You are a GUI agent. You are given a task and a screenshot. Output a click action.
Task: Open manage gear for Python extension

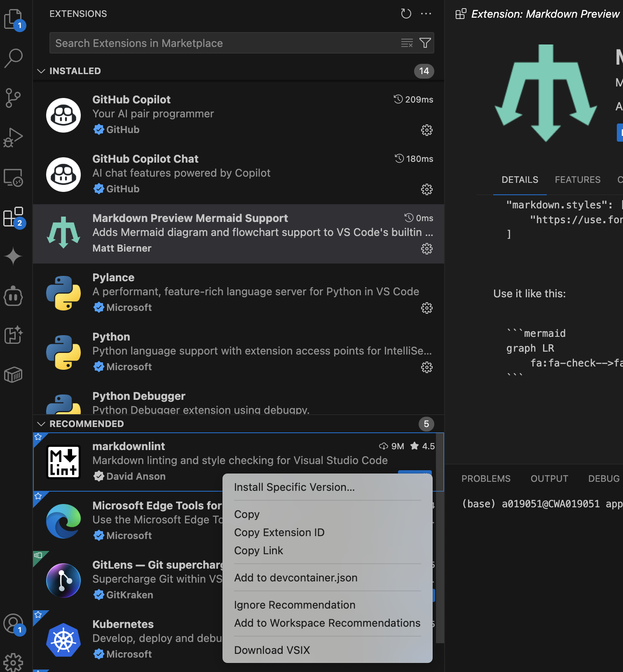coord(427,367)
